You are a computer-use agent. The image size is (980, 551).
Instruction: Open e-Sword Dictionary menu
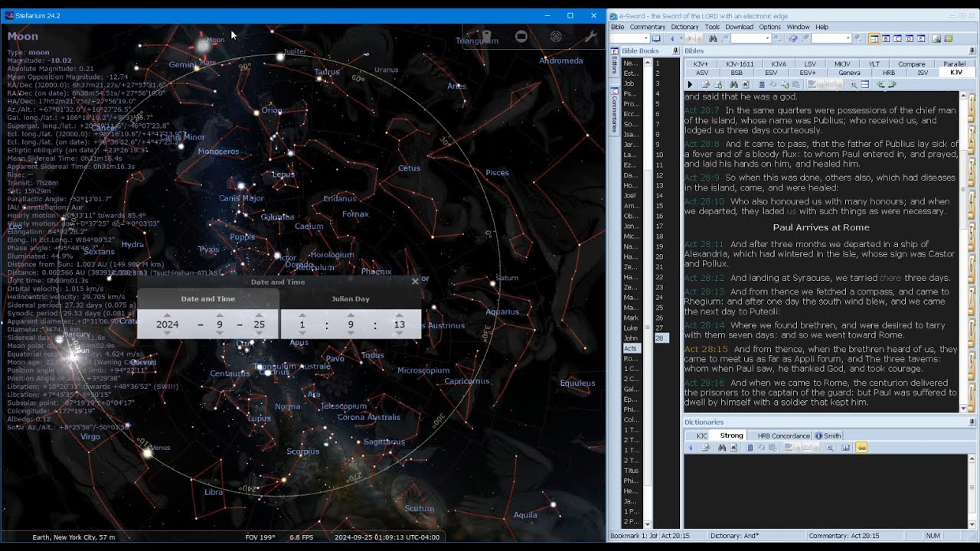(685, 27)
